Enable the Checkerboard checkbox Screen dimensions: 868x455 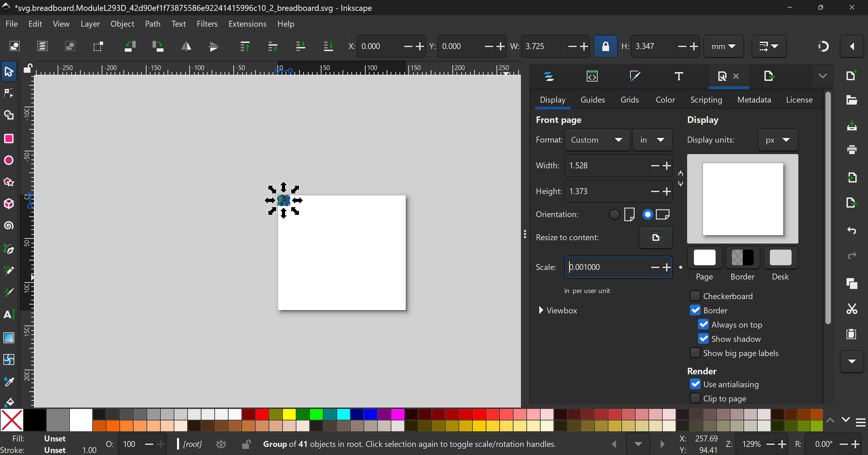tap(695, 296)
